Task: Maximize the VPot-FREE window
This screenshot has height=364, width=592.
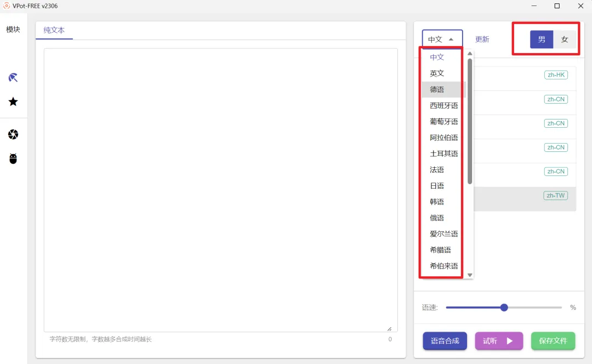Action: (557, 5)
